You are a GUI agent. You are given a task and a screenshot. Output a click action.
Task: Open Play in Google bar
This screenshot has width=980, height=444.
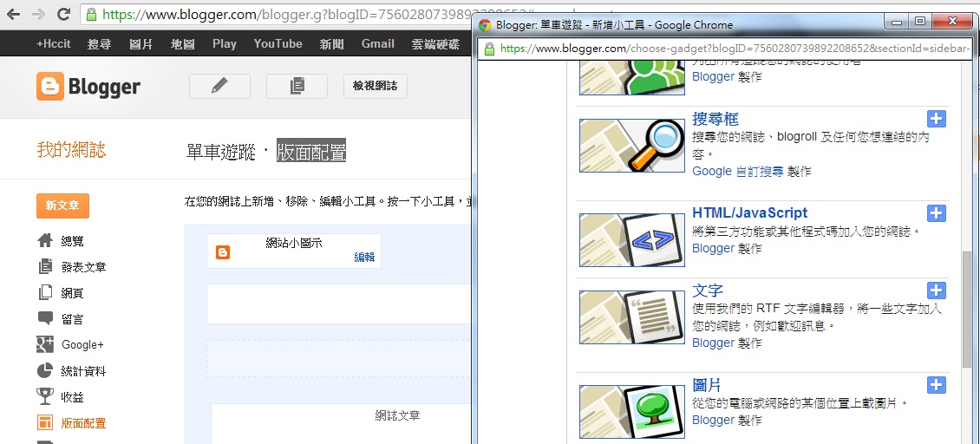pos(224,43)
